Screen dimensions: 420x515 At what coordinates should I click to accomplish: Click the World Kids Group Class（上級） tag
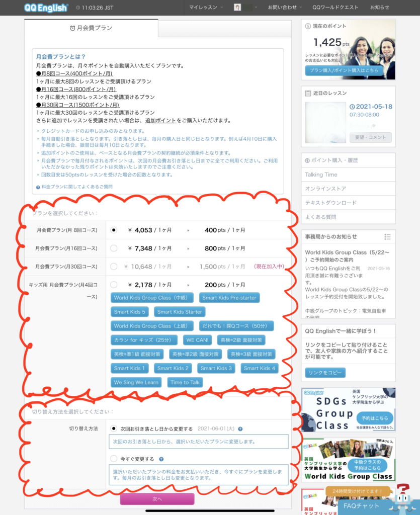[x=152, y=326]
